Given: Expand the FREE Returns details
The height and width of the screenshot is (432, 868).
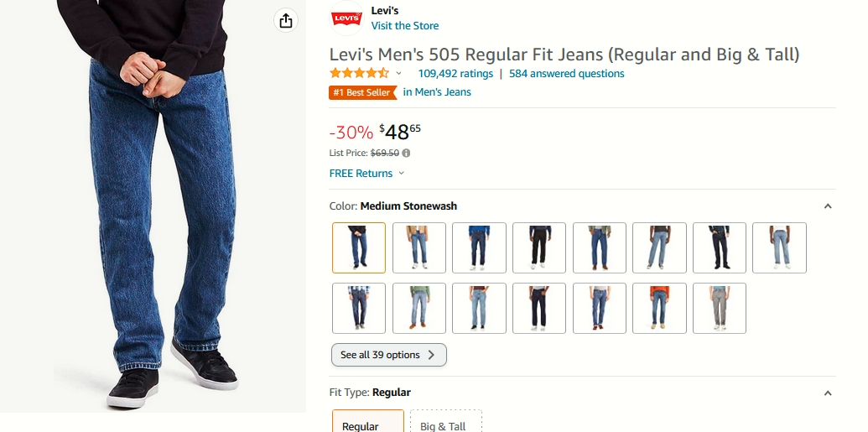Looking at the screenshot, I should [x=367, y=174].
